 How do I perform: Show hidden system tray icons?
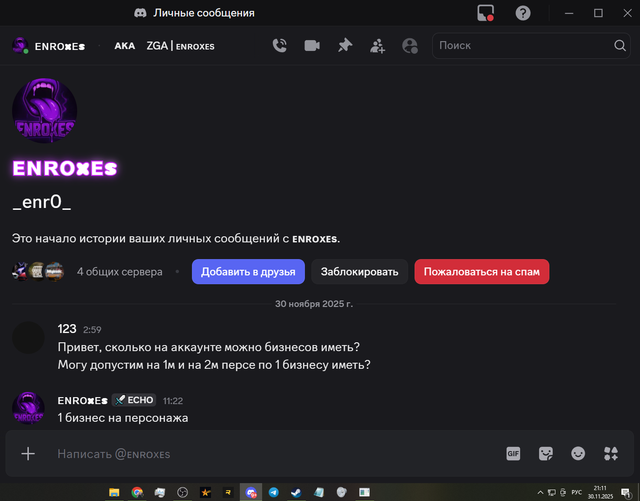[540, 492]
